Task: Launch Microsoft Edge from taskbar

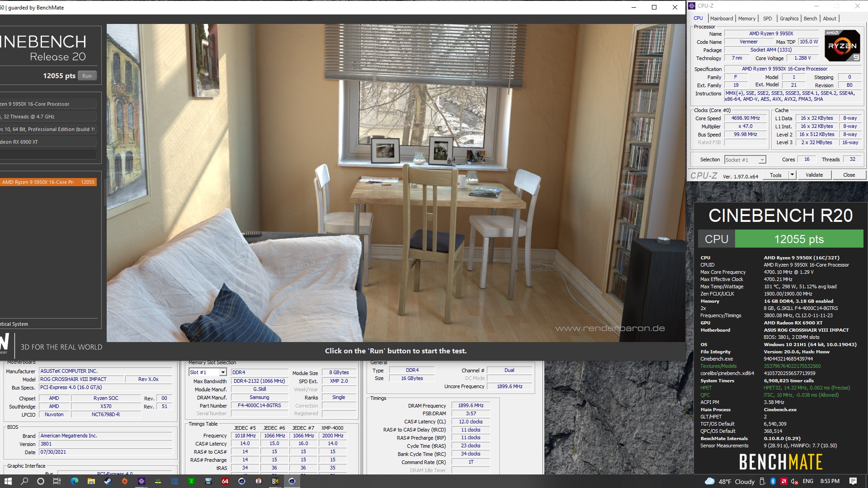Action: [x=75, y=481]
